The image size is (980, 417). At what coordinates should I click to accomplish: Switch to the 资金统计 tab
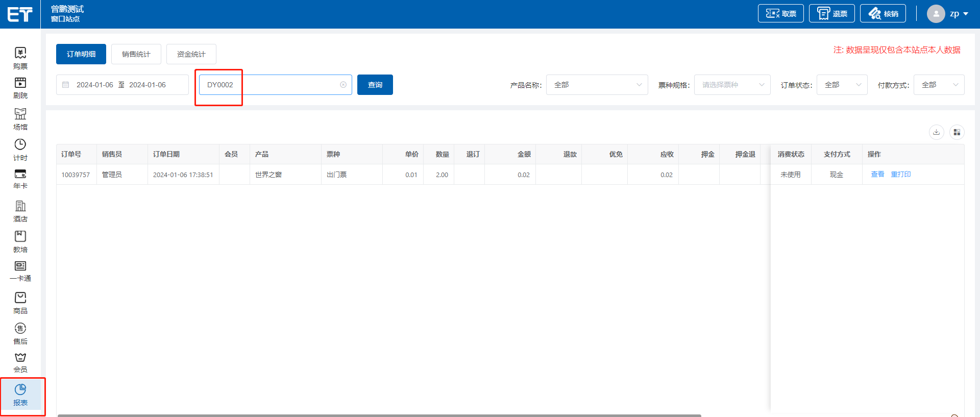pos(191,54)
